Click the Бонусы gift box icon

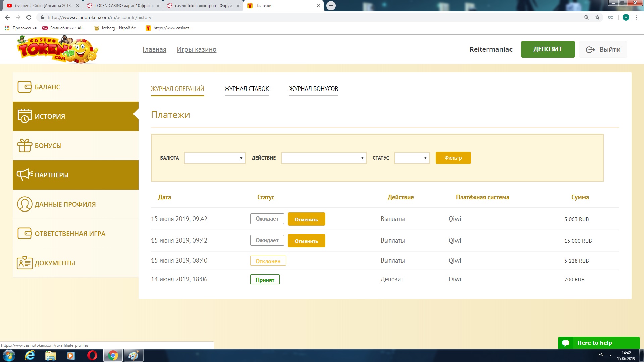[24, 145]
